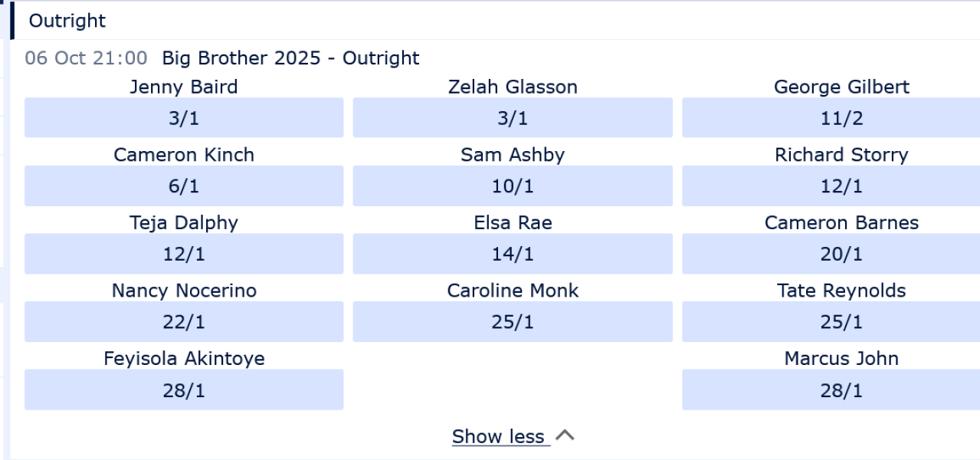
Task: Click Teja Dalphy 12/1 odds
Action: [184, 255]
